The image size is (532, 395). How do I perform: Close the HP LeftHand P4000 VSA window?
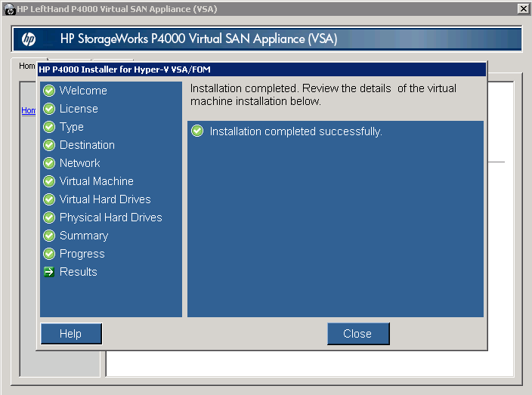(x=524, y=8)
